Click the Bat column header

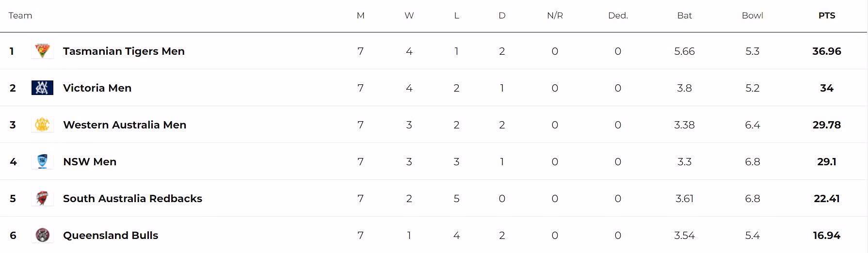[x=684, y=16]
